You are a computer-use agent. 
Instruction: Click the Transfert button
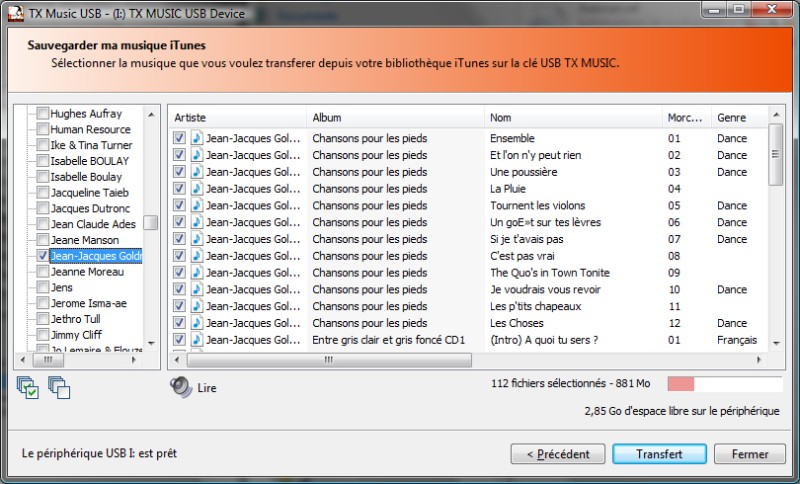[659, 454]
